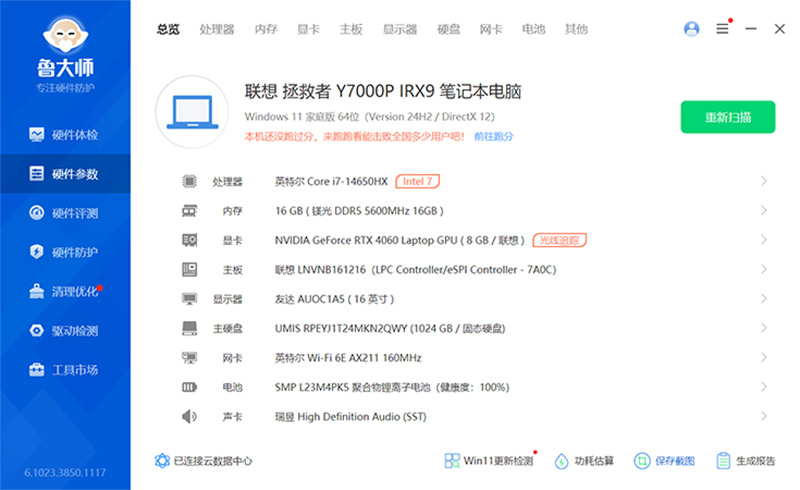800x490 pixels.
Task: Select 硬件参数 sidebar item
Action: pos(65,174)
